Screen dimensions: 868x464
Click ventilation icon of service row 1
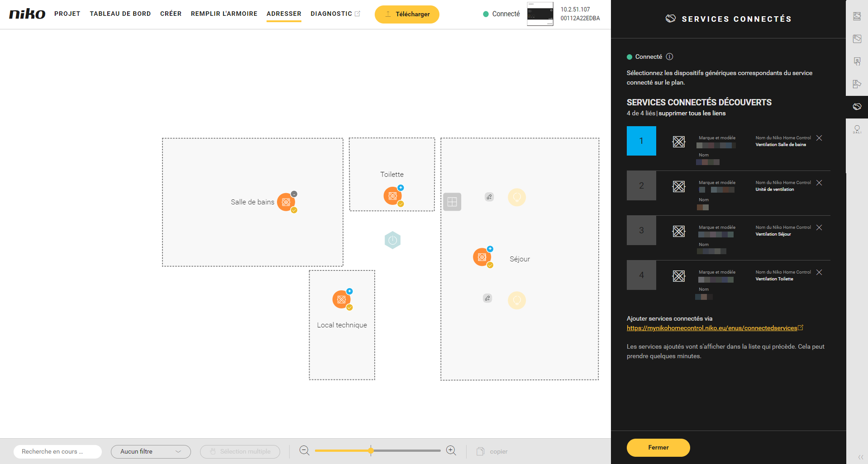click(679, 142)
